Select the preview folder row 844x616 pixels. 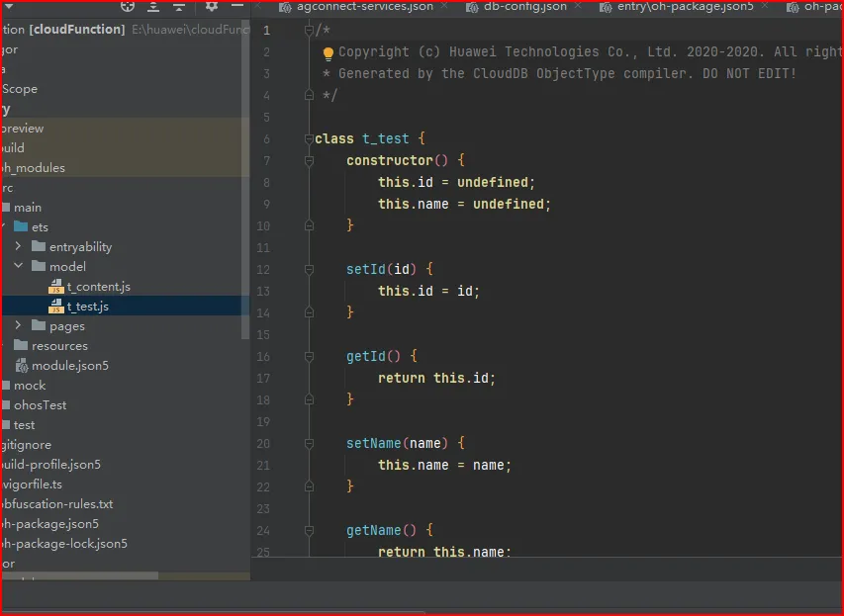pos(125,128)
